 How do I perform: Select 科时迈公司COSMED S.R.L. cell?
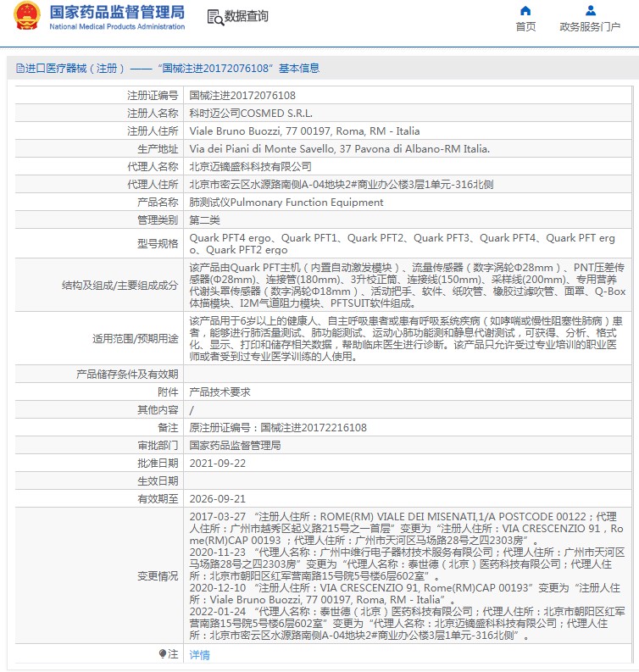pos(251,114)
